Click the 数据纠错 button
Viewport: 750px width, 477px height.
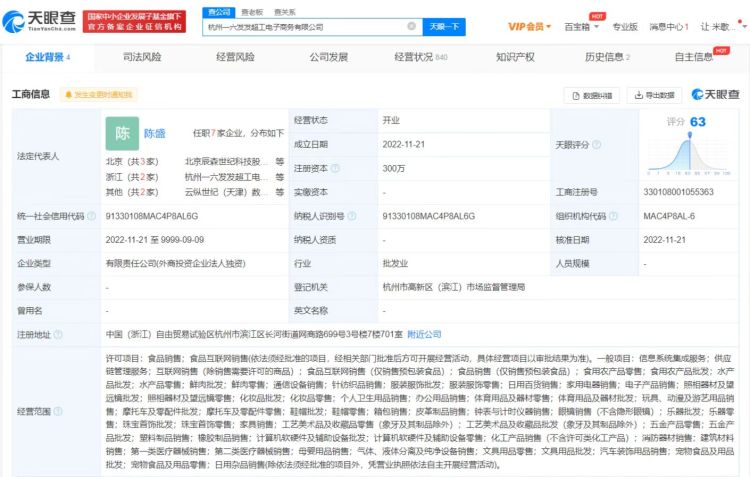pyautogui.click(x=593, y=95)
